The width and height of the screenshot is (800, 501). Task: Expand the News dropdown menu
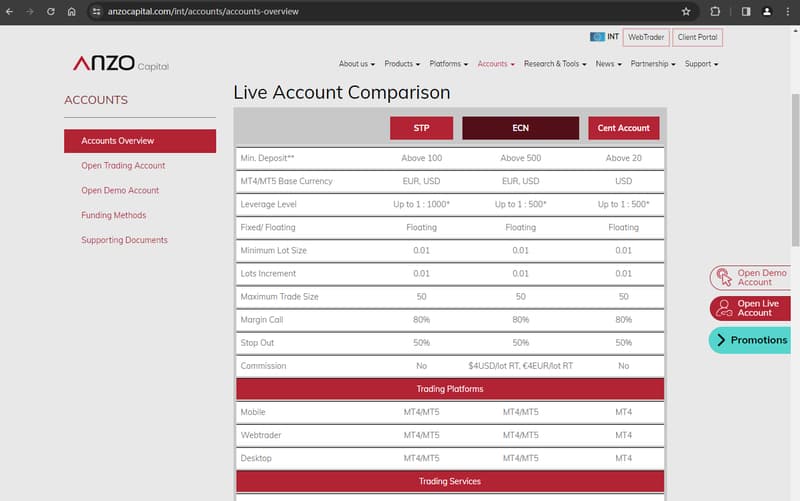pyautogui.click(x=608, y=64)
